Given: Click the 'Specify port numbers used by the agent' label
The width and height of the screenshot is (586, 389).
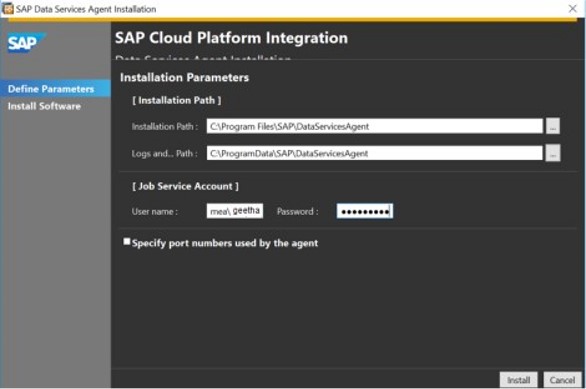Looking at the screenshot, I should (x=225, y=243).
